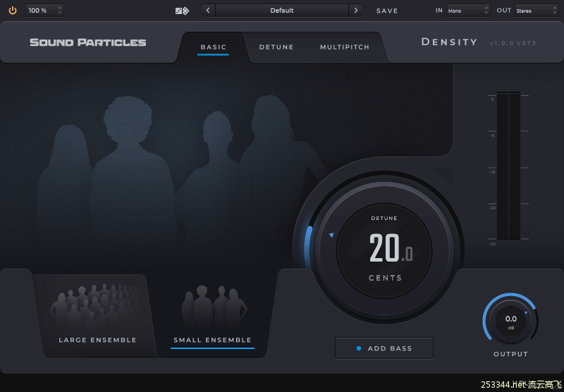Click the Sound Particles logo
The image size is (564, 392).
click(87, 42)
